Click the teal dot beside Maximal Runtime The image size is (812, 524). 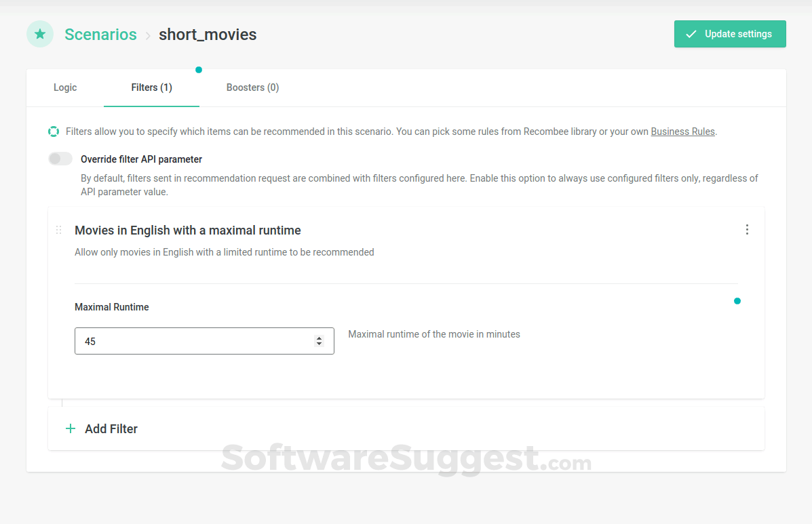(x=737, y=301)
